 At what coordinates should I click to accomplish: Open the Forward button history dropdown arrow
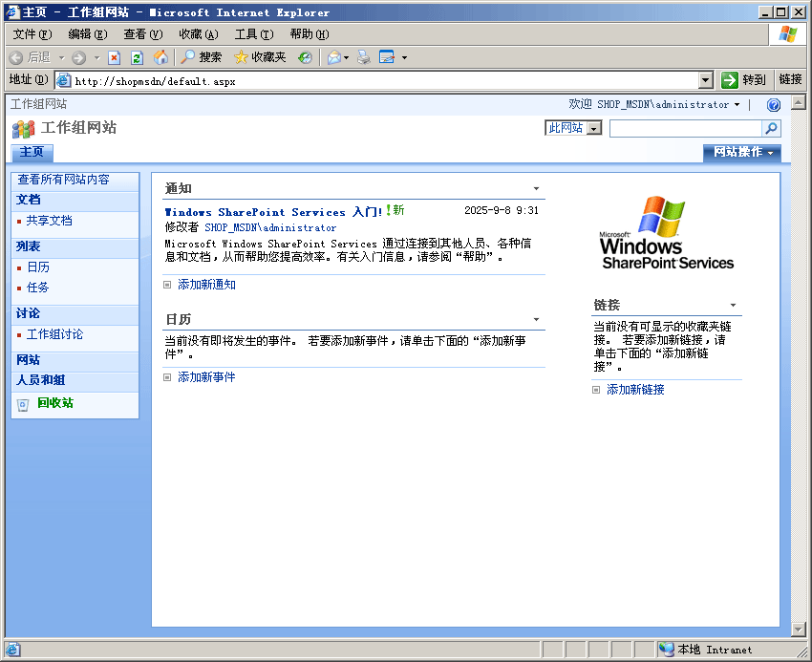[x=96, y=57]
